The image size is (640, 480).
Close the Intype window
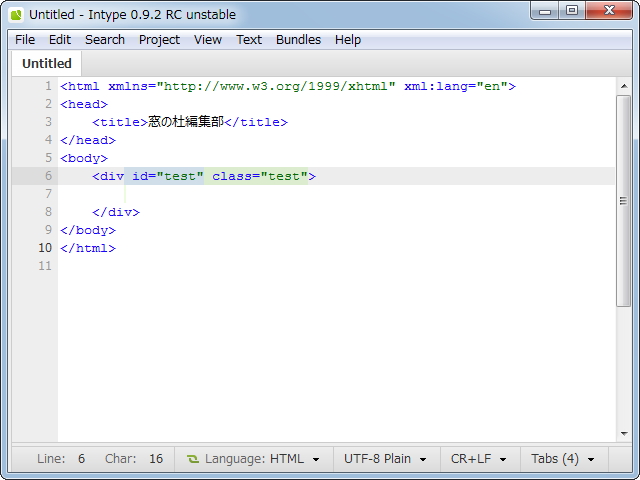coord(609,11)
